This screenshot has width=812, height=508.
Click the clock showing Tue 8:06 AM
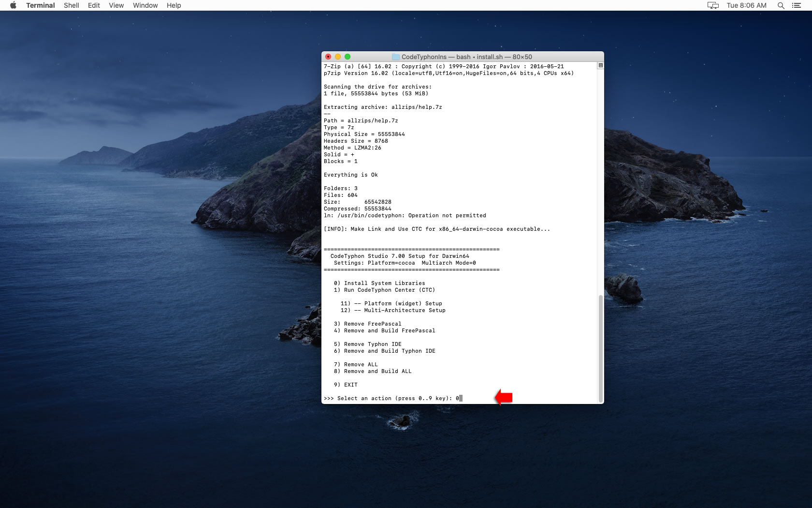point(747,5)
